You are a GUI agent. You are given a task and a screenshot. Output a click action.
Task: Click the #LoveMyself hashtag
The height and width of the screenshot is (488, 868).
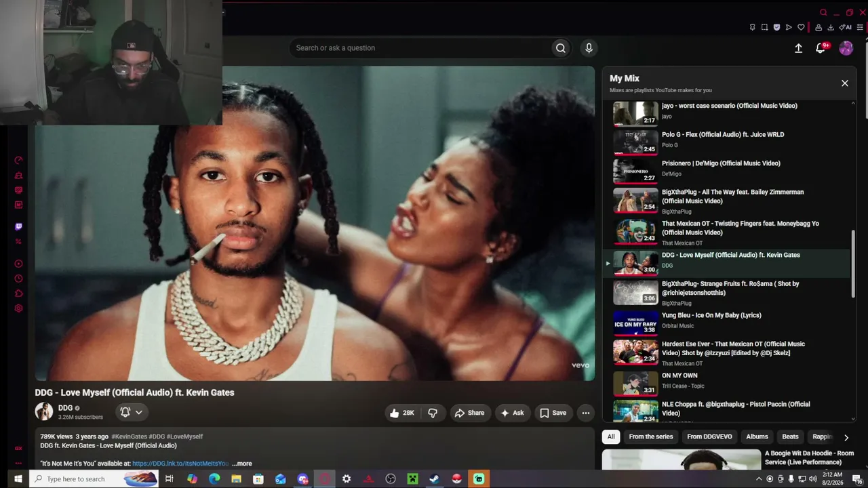point(184,436)
